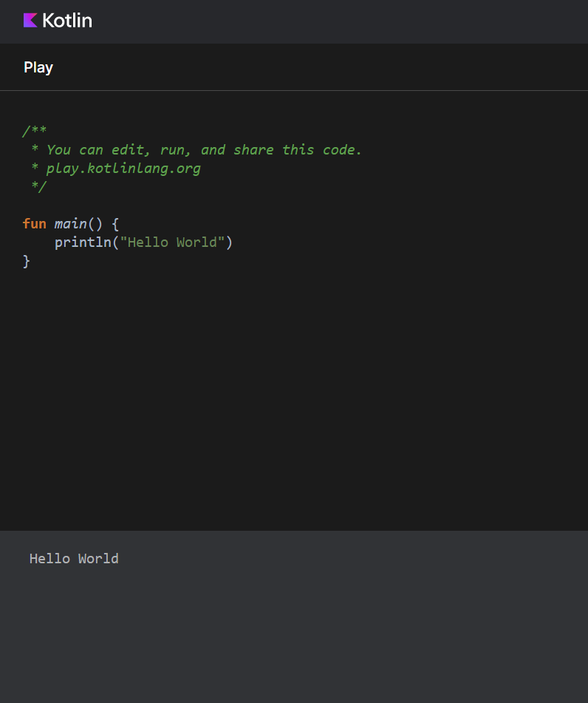Select the pink K logo mark
The image size is (588, 703).
click(x=31, y=20)
